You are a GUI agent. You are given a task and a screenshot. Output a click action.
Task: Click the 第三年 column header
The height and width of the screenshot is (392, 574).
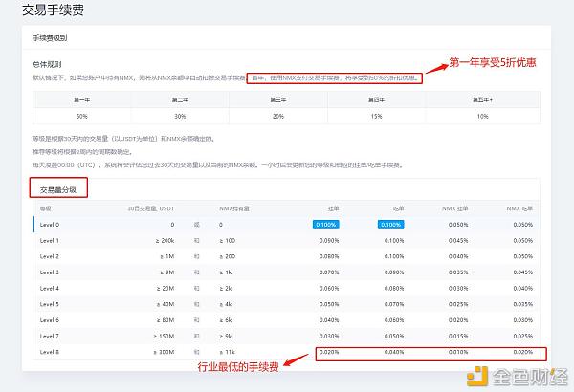click(278, 99)
